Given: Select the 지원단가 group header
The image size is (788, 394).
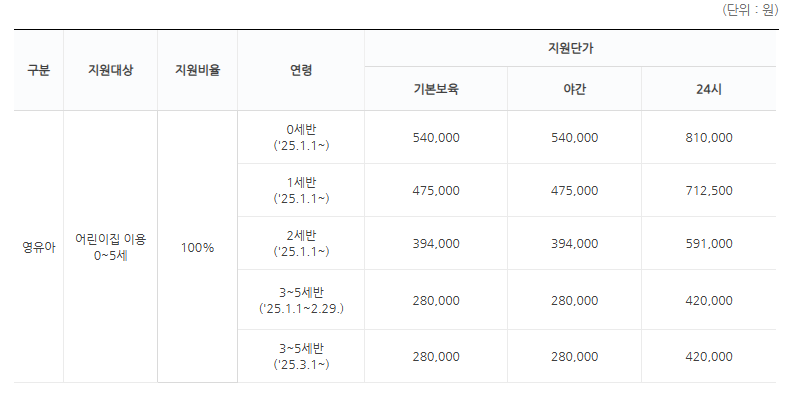Looking at the screenshot, I should [x=570, y=49].
